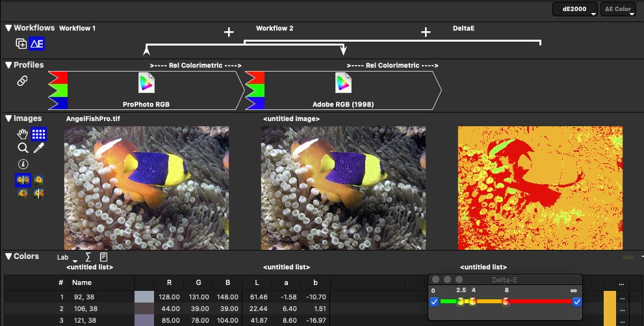Image resolution: width=644 pixels, height=326 pixels.
Task: Click the 8 threshold slider handle
Action: (x=506, y=301)
